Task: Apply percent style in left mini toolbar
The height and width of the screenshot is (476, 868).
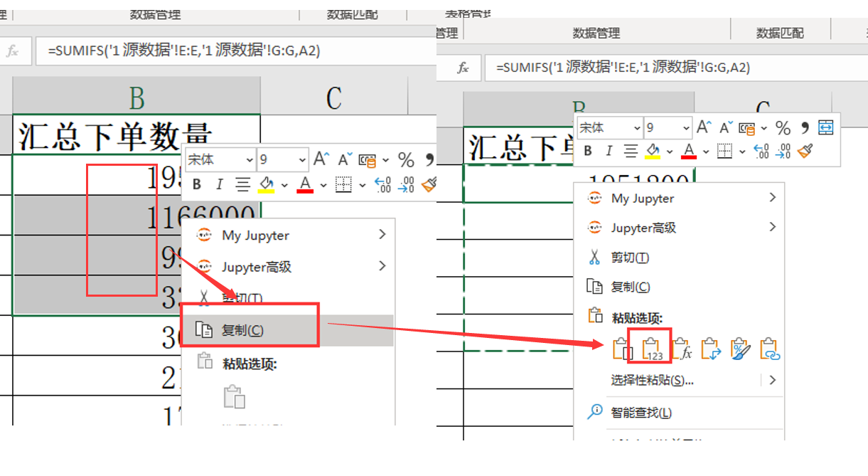Action: 406,159
